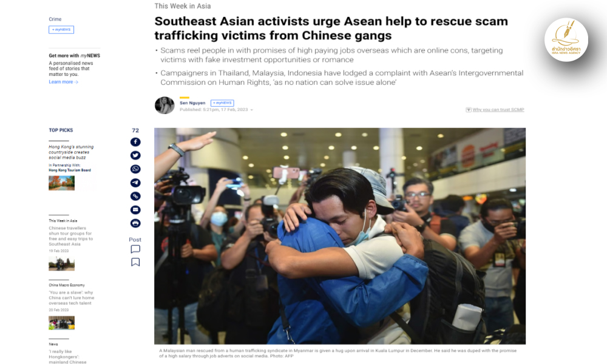Toggle myNEWS follow for Crime topic
The height and width of the screenshot is (364, 607).
coord(61,29)
